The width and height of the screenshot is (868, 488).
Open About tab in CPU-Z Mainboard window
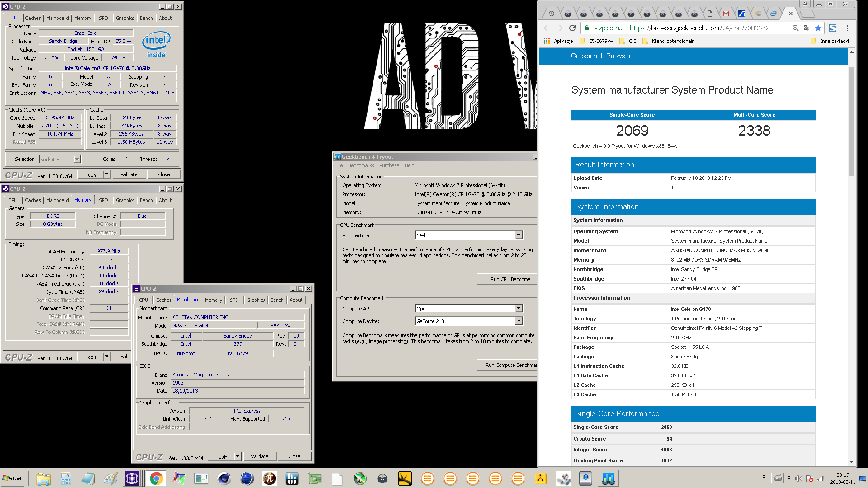click(296, 300)
